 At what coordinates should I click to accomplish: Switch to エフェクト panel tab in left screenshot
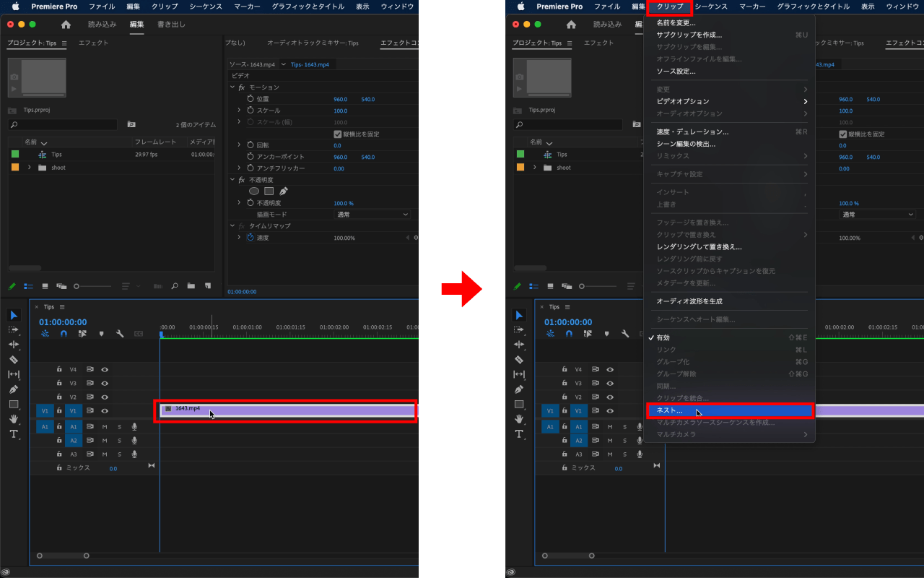93,43
